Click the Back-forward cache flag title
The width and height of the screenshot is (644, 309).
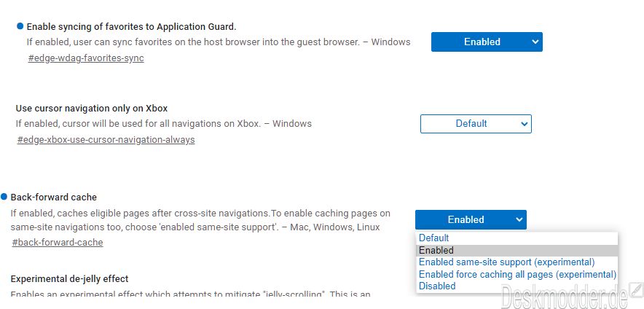point(53,197)
